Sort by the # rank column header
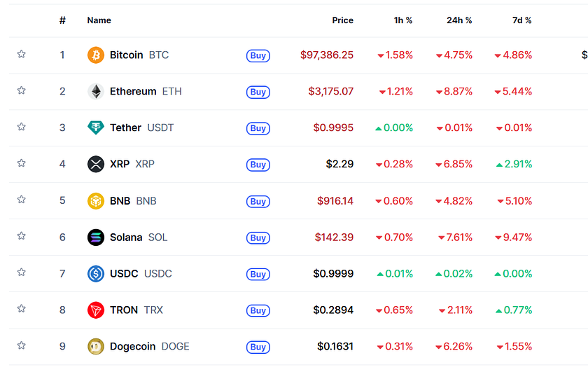588x372 pixels. pos(62,20)
